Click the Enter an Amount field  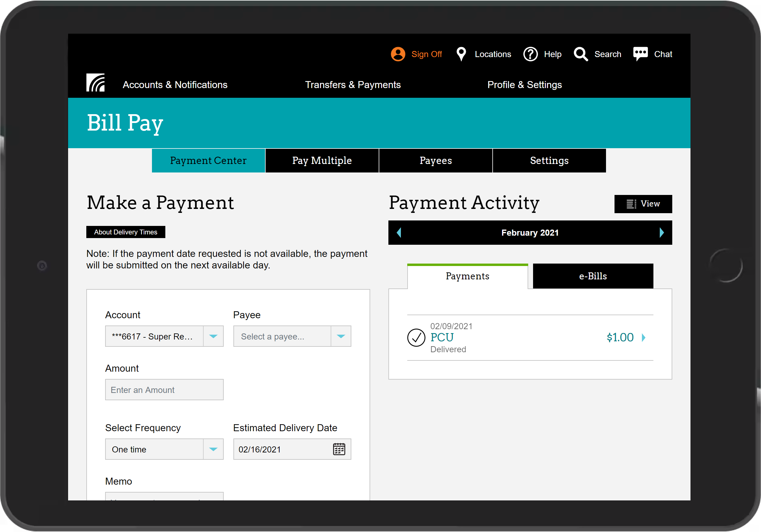tap(164, 390)
